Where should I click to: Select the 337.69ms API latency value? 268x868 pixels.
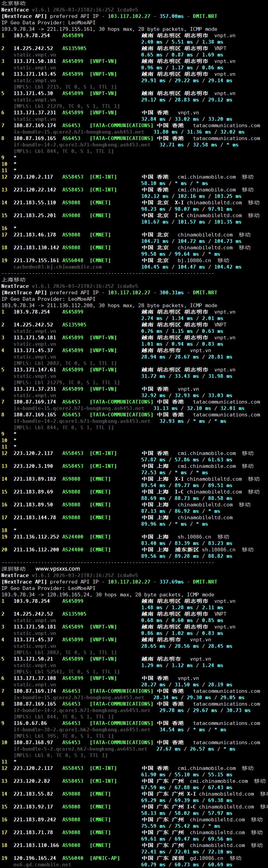172,582
